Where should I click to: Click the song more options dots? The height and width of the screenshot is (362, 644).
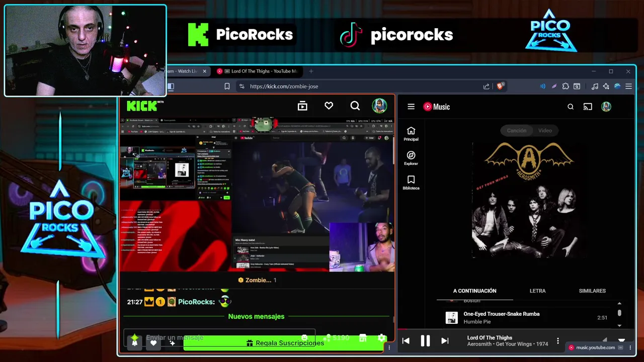coord(557,341)
